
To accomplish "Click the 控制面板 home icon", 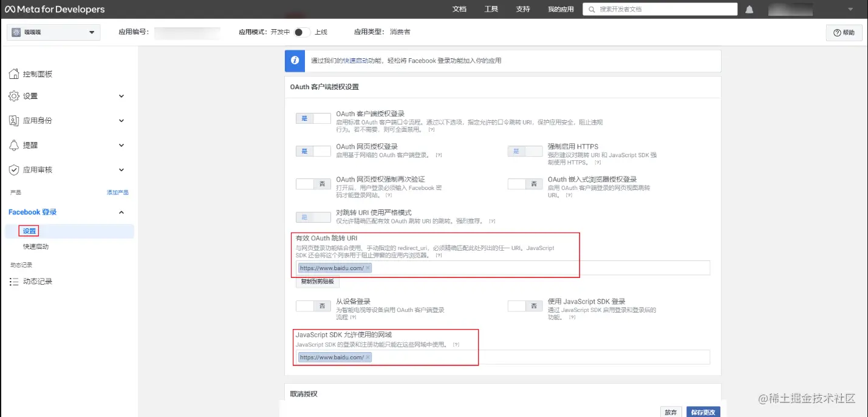I will tap(14, 74).
